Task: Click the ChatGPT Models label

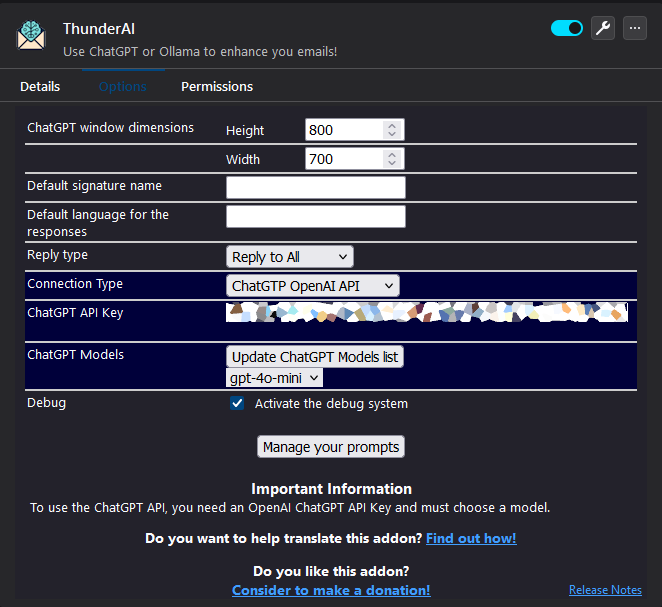Action: tap(76, 355)
